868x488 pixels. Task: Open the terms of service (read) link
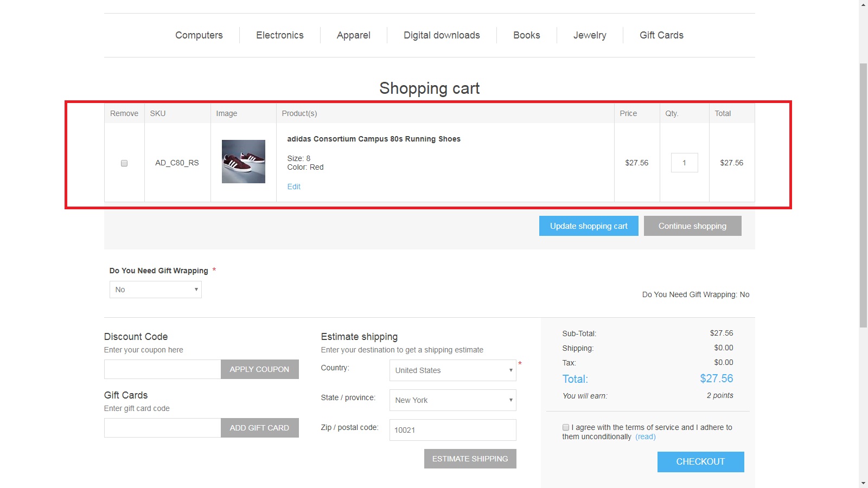(646, 436)
